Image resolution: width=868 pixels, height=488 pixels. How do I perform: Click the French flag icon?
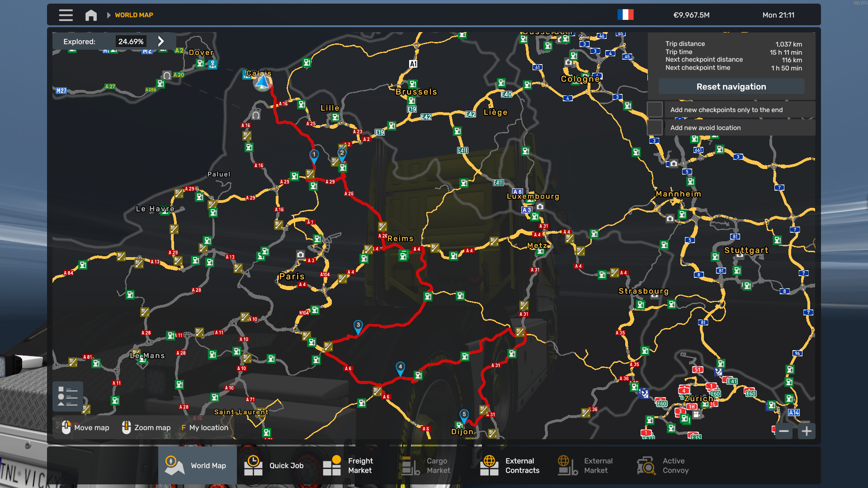tap(625, 15)
